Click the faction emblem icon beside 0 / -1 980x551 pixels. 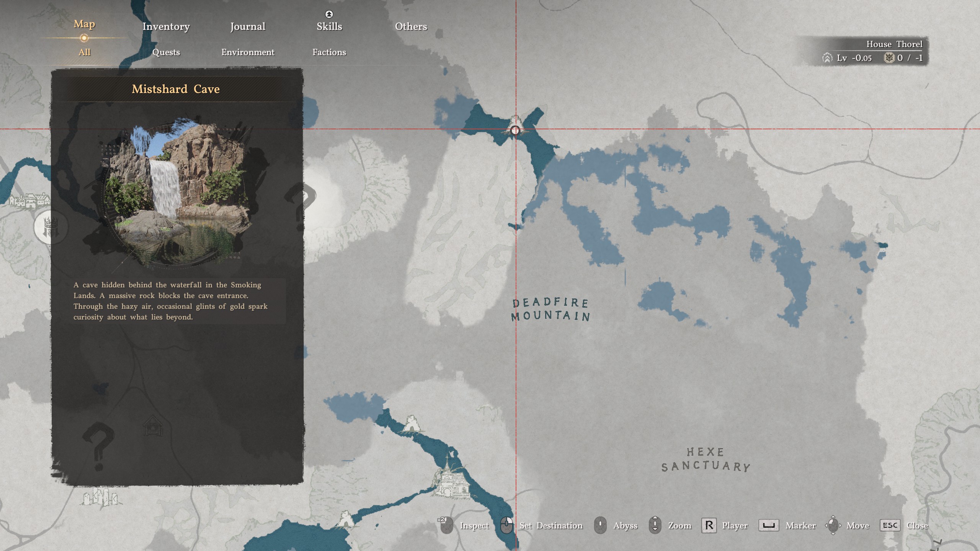(889, 58)
